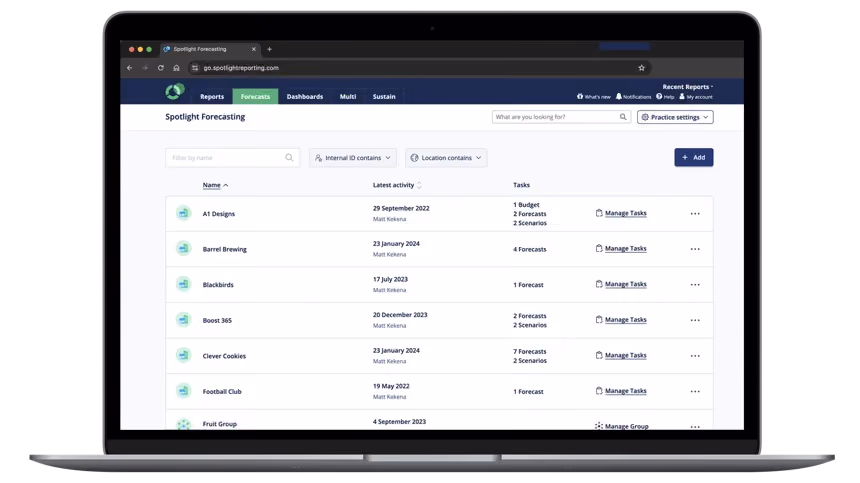Open the Practice settings dropdown
860x483 pixels.
pos(675,117)
